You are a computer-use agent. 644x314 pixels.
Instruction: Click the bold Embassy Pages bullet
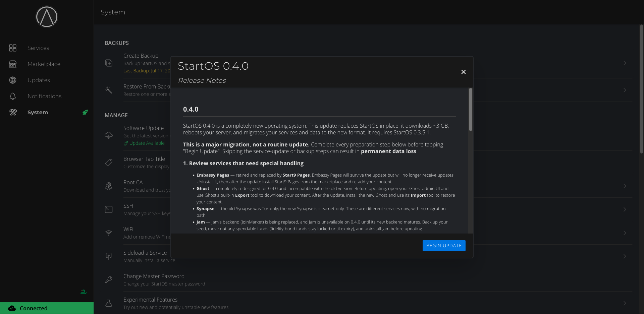point(213,175)
